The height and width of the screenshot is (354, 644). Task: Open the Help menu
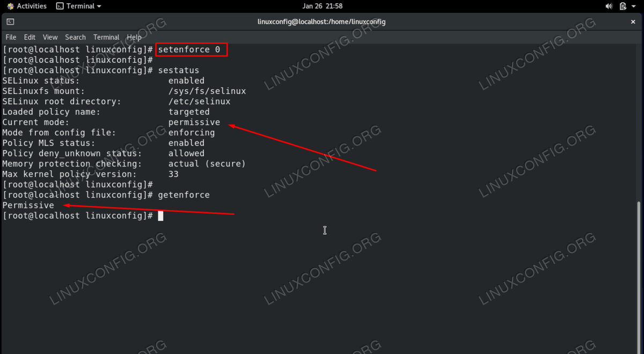[134, 37]
